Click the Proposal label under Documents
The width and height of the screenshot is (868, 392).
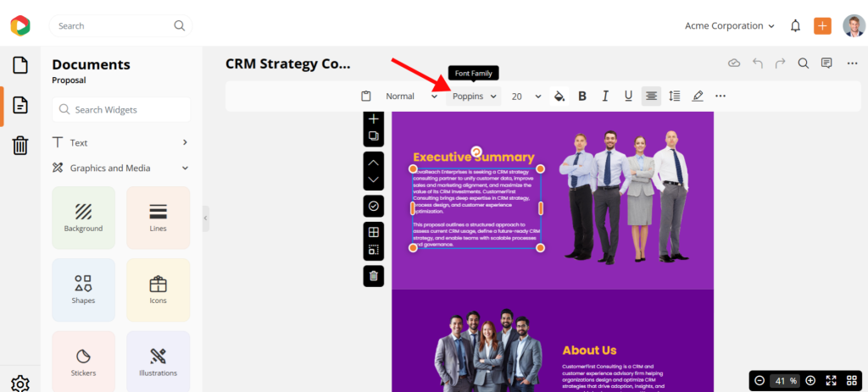point(69,80)
